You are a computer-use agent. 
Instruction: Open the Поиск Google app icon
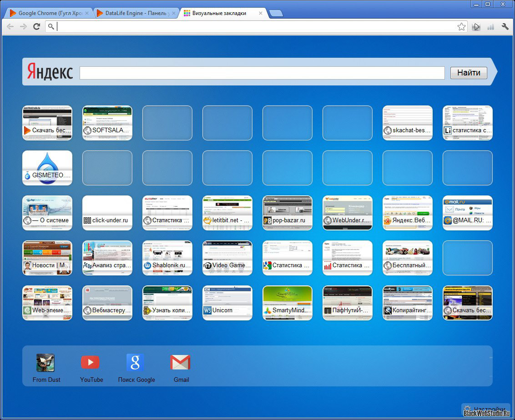click(x=135, y=362)
